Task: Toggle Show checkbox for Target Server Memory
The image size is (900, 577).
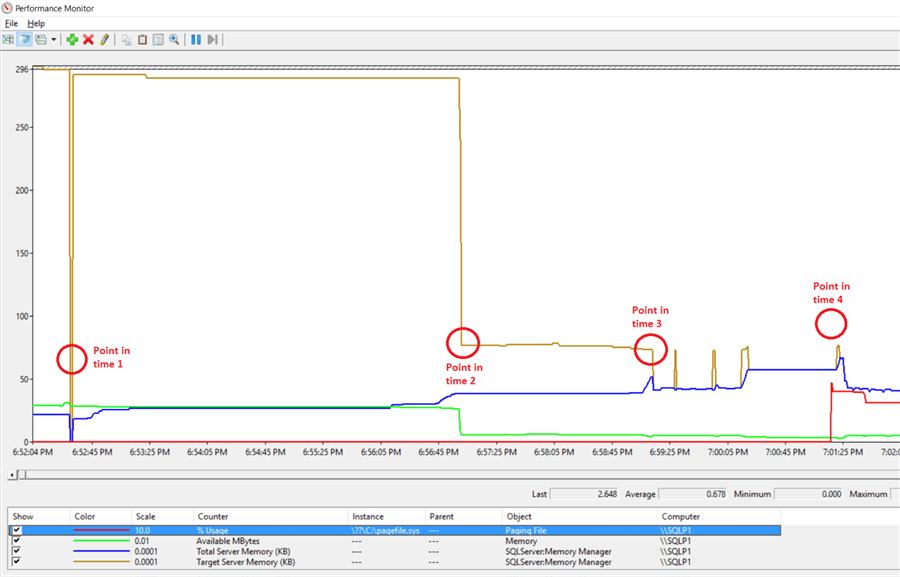Action: click(x=16, y=562)
